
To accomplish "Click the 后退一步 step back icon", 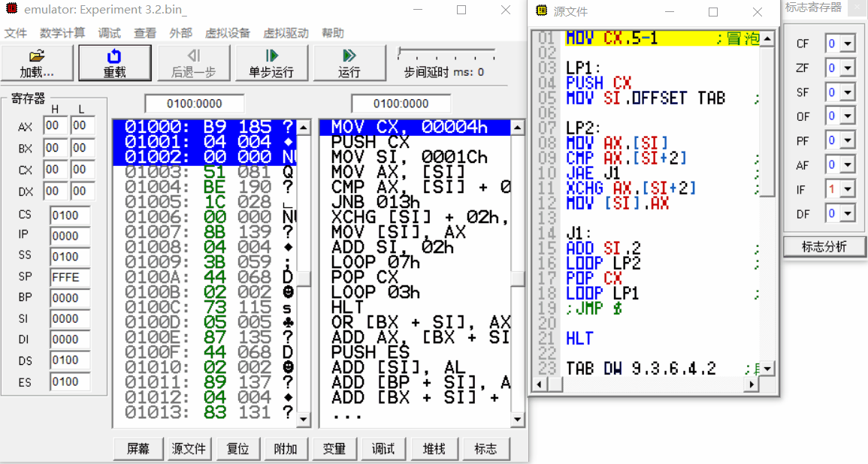I will [193, 56].
